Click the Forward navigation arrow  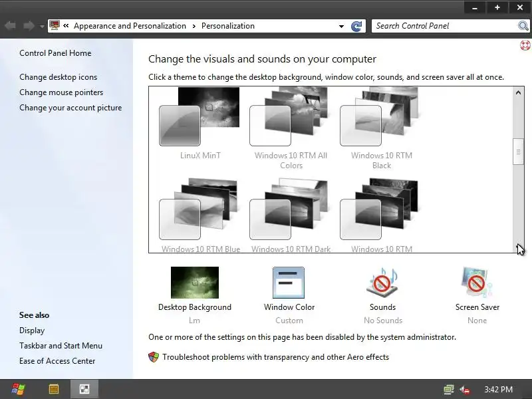(x=29, y=26)
